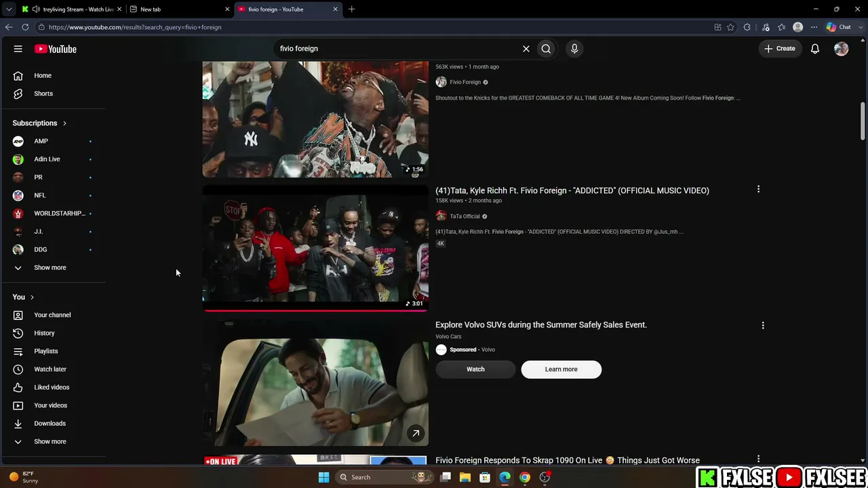868x488 pixels.
Task: Click the YouTube logo
Action: click(56, 49)
